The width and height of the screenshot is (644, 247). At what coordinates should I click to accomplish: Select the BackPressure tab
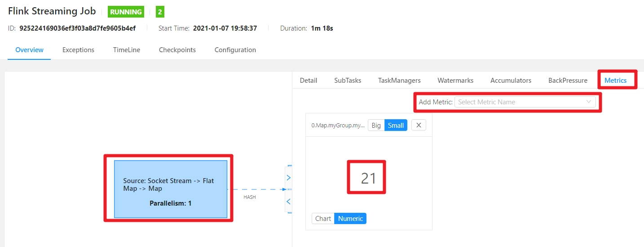(x=568, y=81)
